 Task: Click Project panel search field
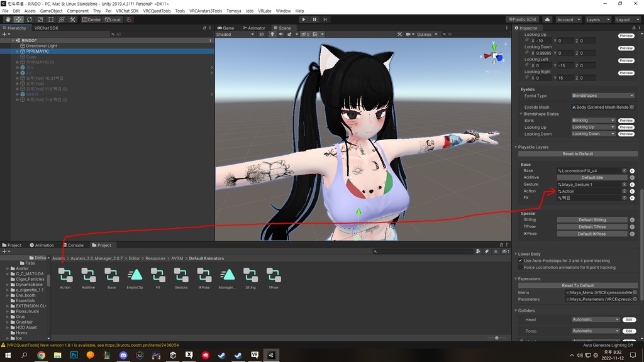coord(422,251)
